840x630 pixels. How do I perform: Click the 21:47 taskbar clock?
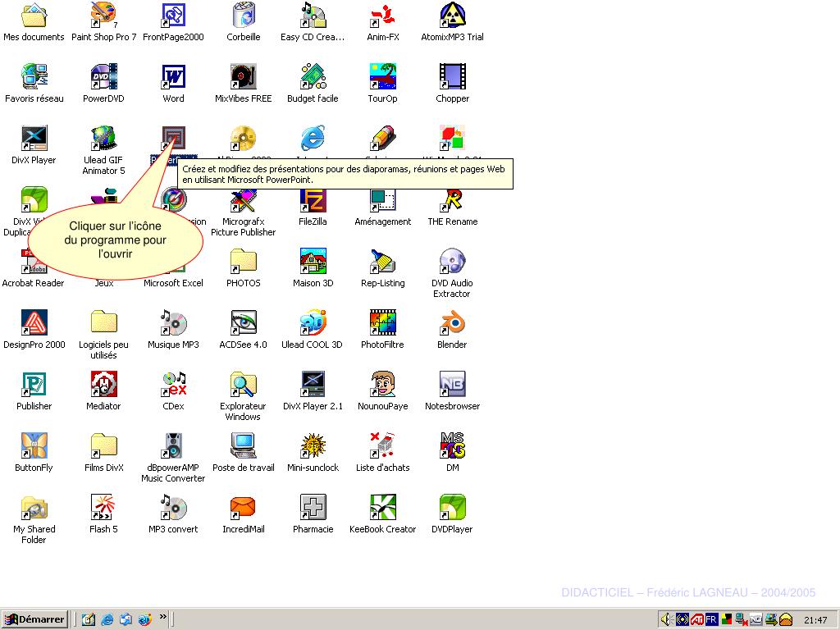pos(815,620)
